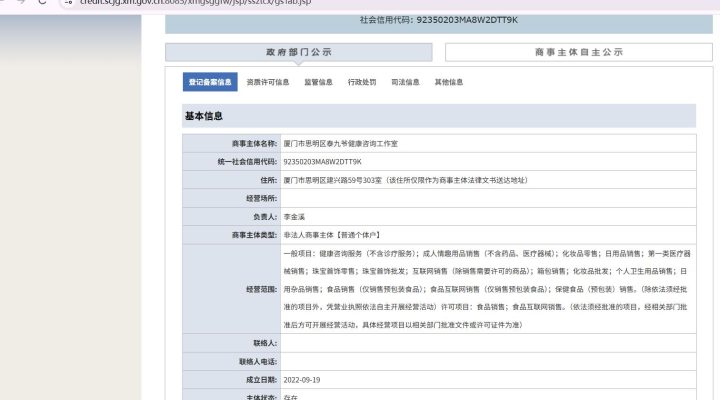Click the empty value cell beside 联络人
Image resolution: width=720 pixels, height=400 pixels.
[x=488, y=343]
